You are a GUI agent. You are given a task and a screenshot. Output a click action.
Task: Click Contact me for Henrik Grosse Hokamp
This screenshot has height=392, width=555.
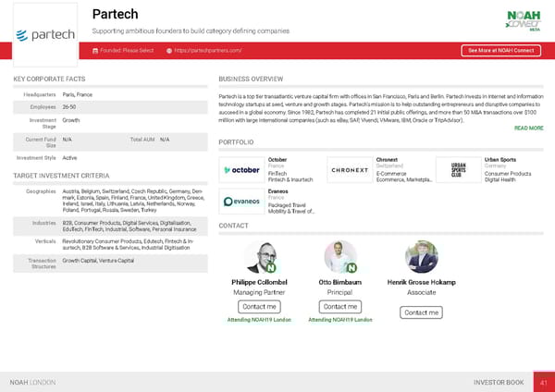[421, 312]
